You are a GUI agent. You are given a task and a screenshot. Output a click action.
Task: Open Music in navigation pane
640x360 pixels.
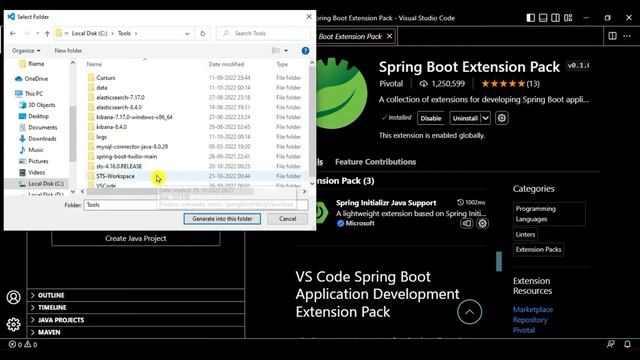click(x=36, y=150)
